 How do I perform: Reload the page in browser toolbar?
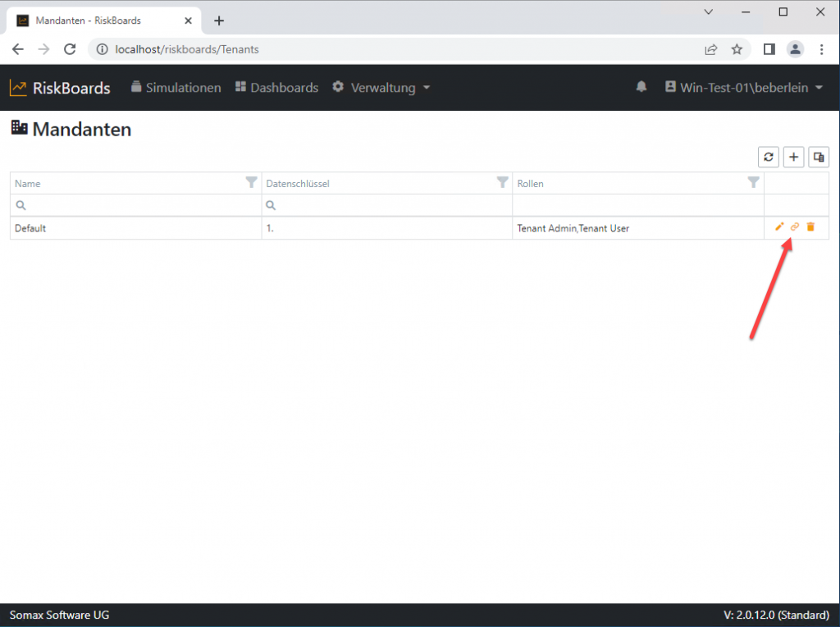click(71, 49)
